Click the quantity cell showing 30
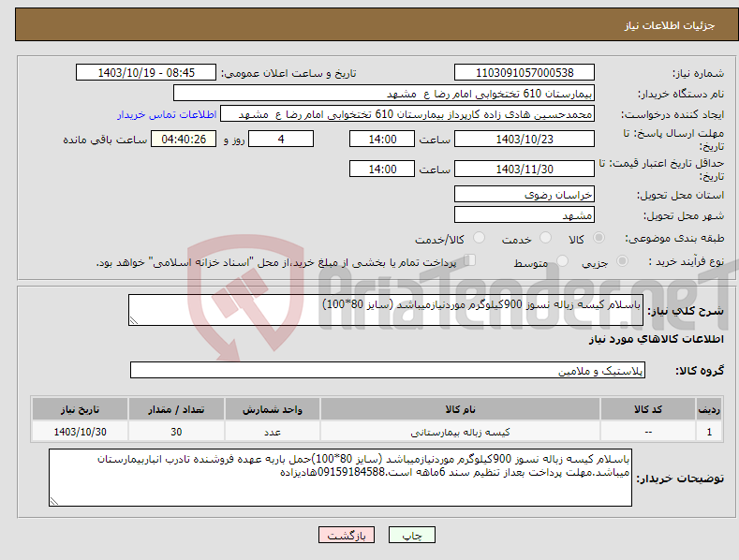Image resolution: width=739 pixels, height=560 pixels. pyautogui.click(x=176, y=432)
